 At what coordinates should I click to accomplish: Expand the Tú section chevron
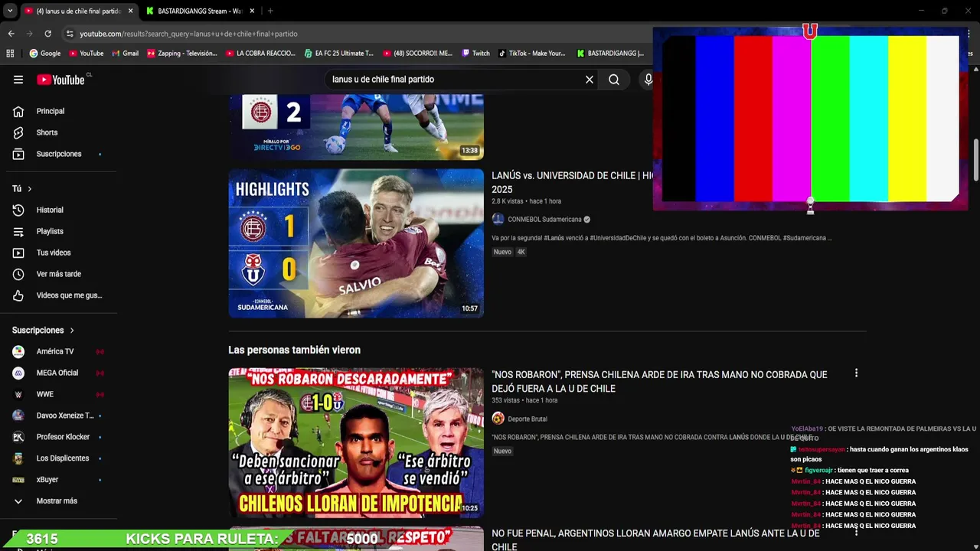(30, 188)
